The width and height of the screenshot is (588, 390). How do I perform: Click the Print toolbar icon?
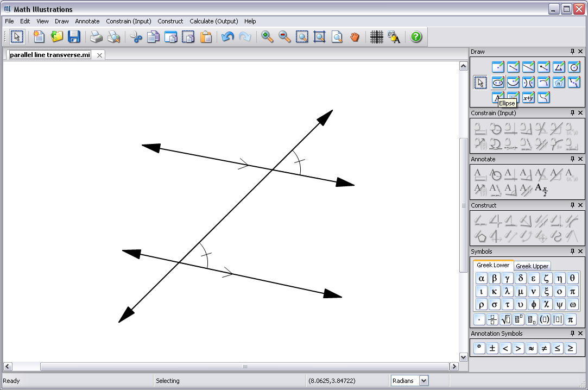pos(97,37)
